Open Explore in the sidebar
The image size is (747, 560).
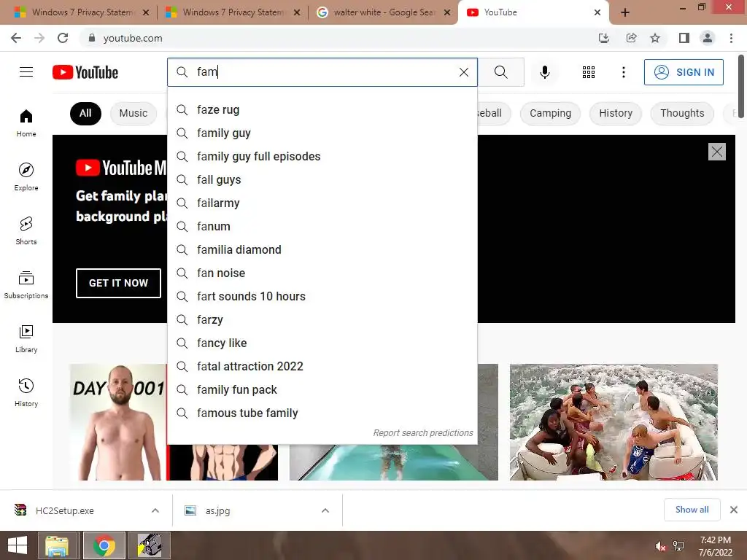click(26, 177)
